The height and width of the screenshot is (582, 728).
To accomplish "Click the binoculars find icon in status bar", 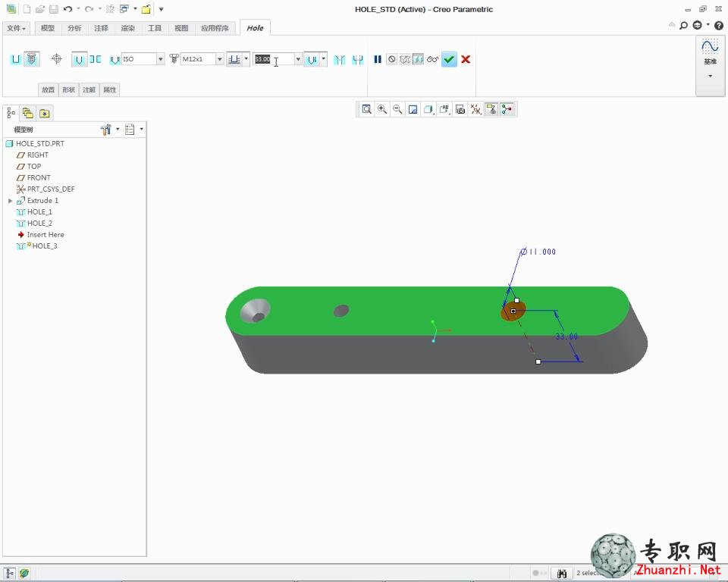I will [562, 574].
